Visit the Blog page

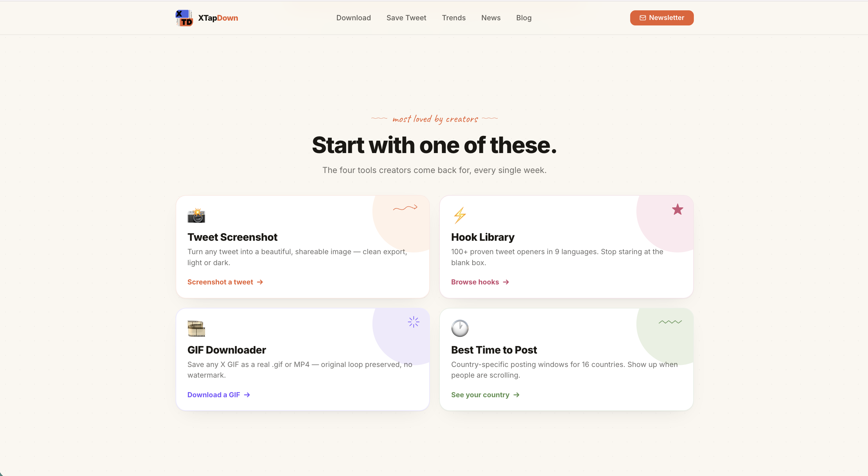click(524, 18)
